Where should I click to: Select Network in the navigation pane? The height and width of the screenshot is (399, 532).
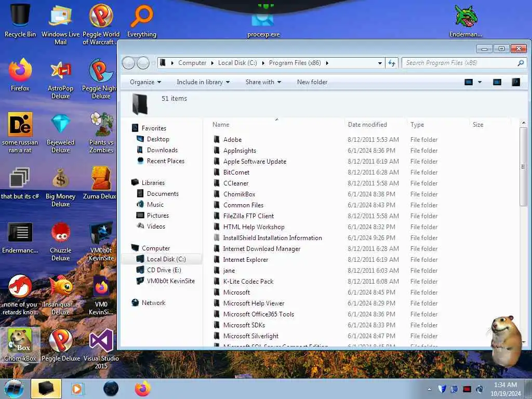click(x=153, y=303)
